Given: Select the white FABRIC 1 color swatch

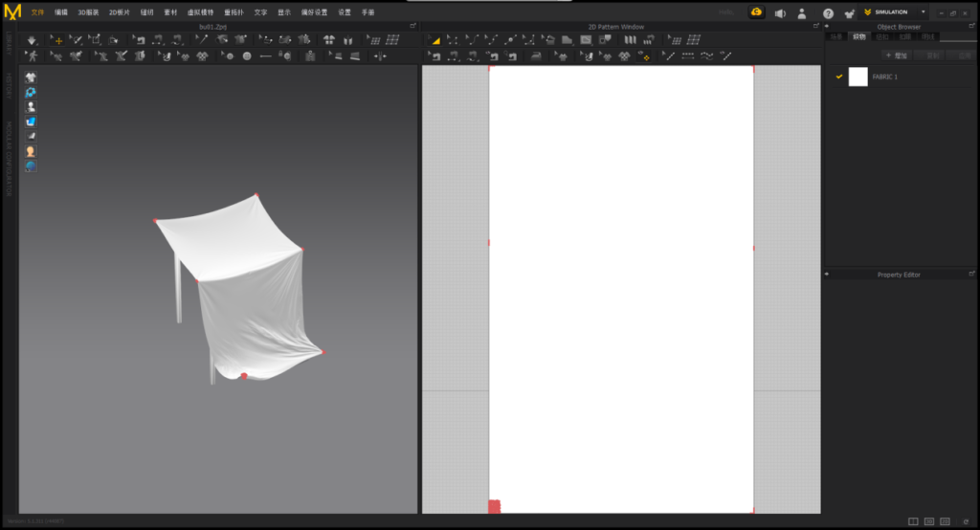Looking at the screenshot, I should click(857, 77).
